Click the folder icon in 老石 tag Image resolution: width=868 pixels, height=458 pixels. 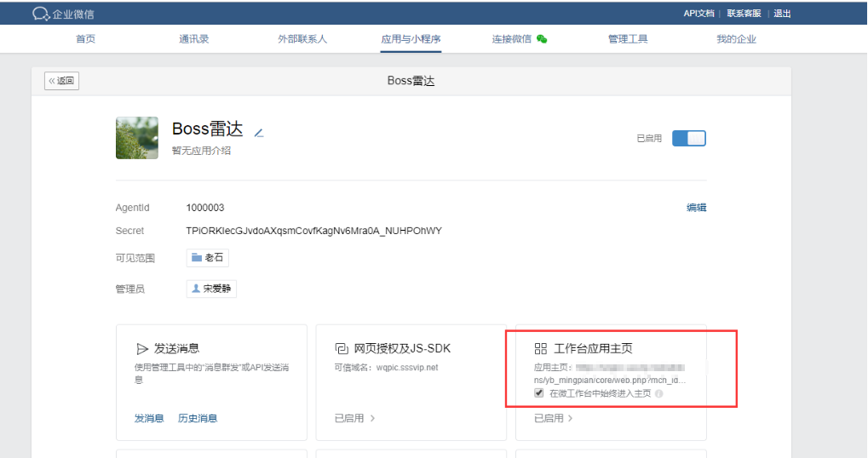coord(197,257)
